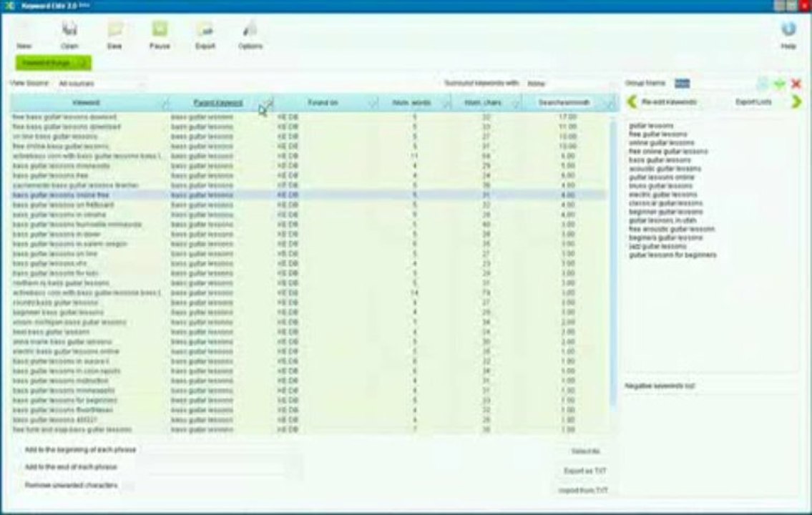Viewport: 812px width, 515px height.
Task: Select 'free acoustic guitar lessons' in group list
Action: [672, 229]
